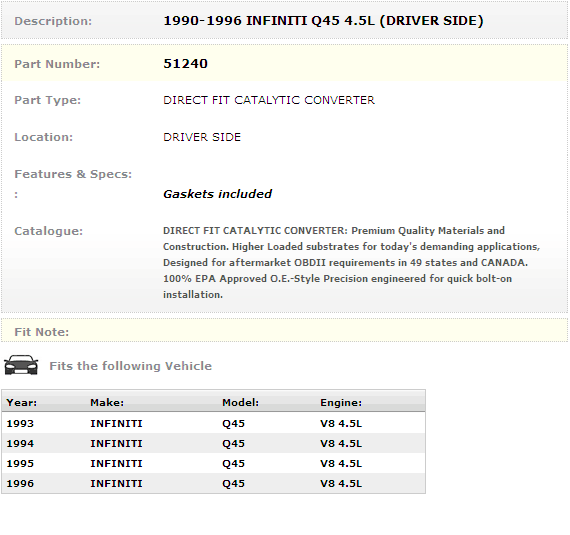The width and height of the screenshot is (570, 535).
Task: Click V8 4.5L in the 1996 row
Action: [341, 483]
